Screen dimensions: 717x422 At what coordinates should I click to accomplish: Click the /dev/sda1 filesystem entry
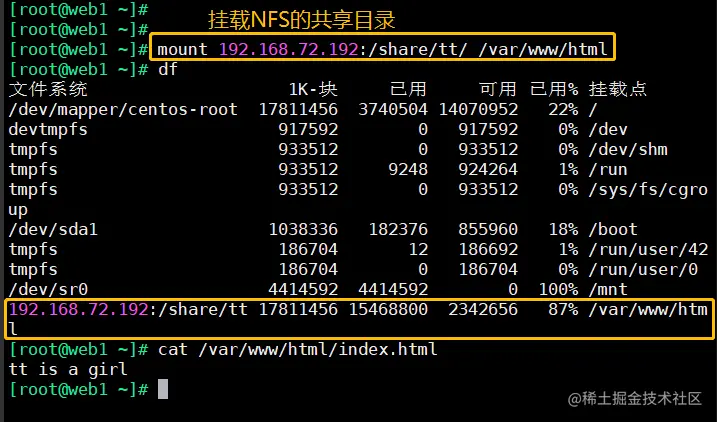53,229
